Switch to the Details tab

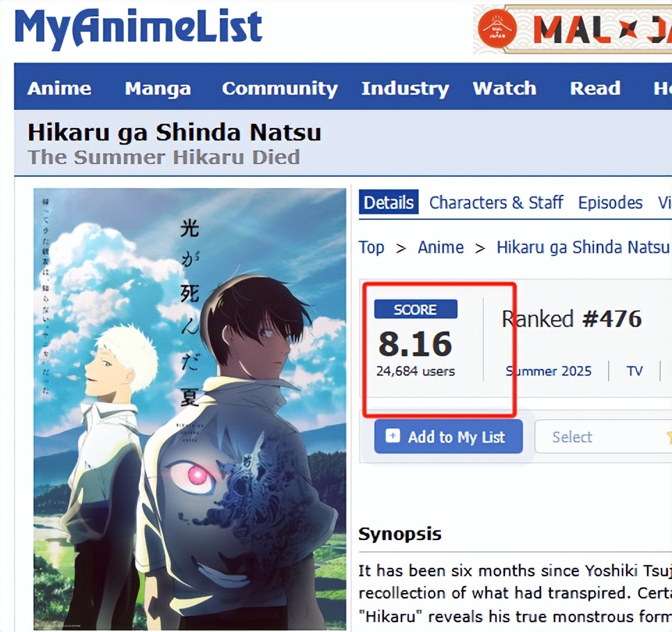389,202
